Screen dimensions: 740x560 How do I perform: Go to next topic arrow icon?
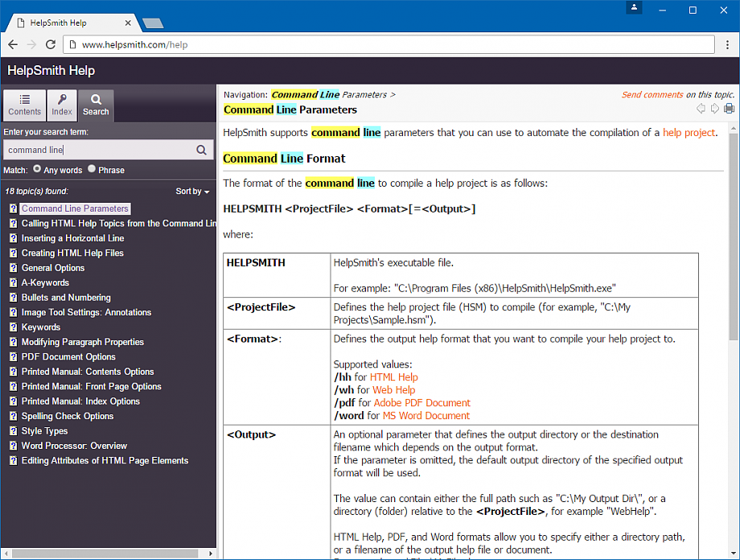(x=714, y=109)
